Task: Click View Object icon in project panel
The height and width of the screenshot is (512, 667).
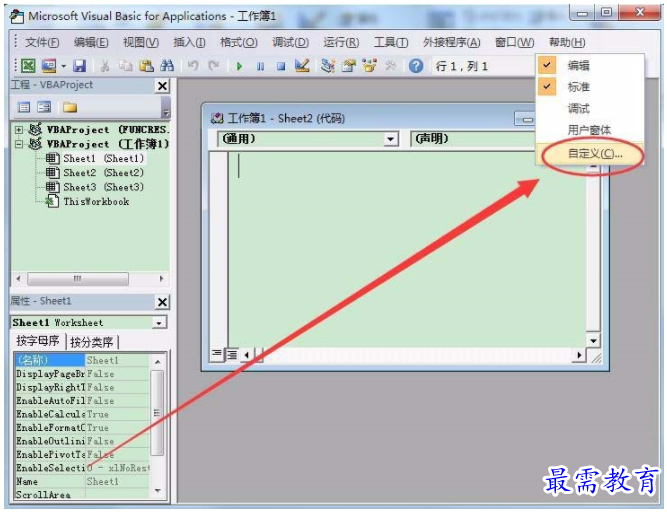Action: (44, 107)
